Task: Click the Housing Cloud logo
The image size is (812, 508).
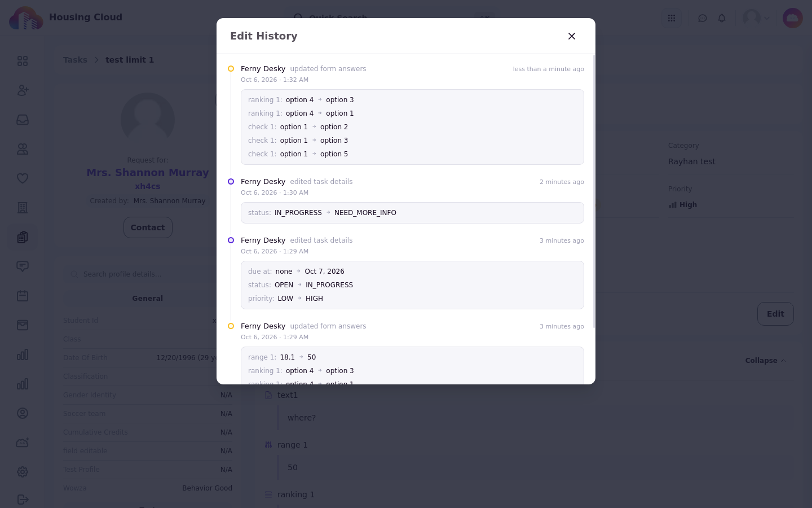Action: click(x=26, y=18)
